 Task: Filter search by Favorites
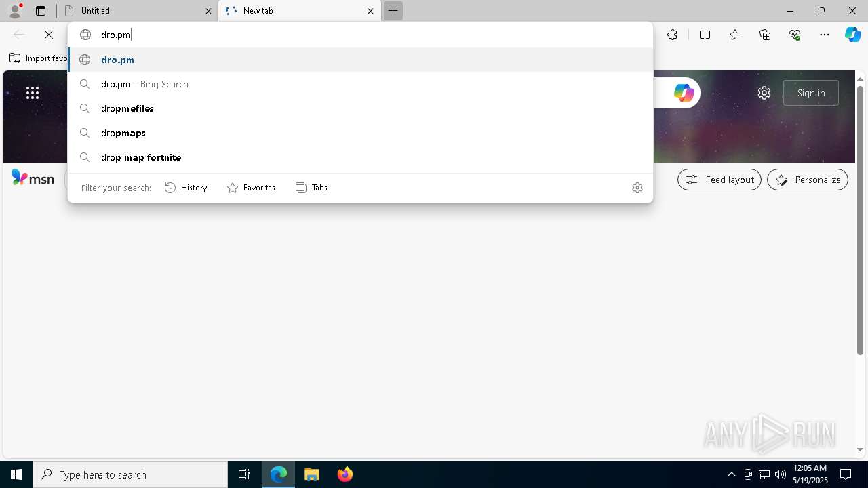[x=251, y=188]
